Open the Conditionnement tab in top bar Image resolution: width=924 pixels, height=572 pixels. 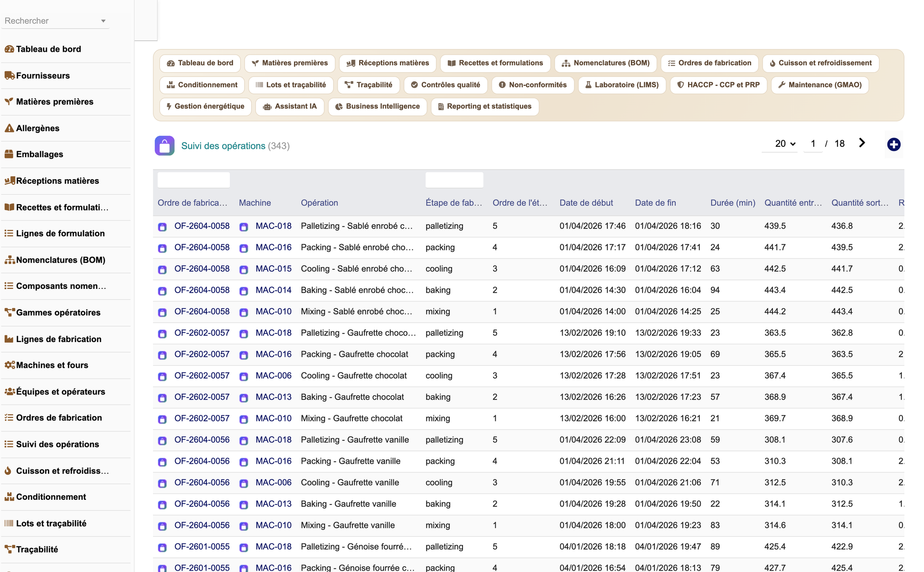tap(202, 85)
